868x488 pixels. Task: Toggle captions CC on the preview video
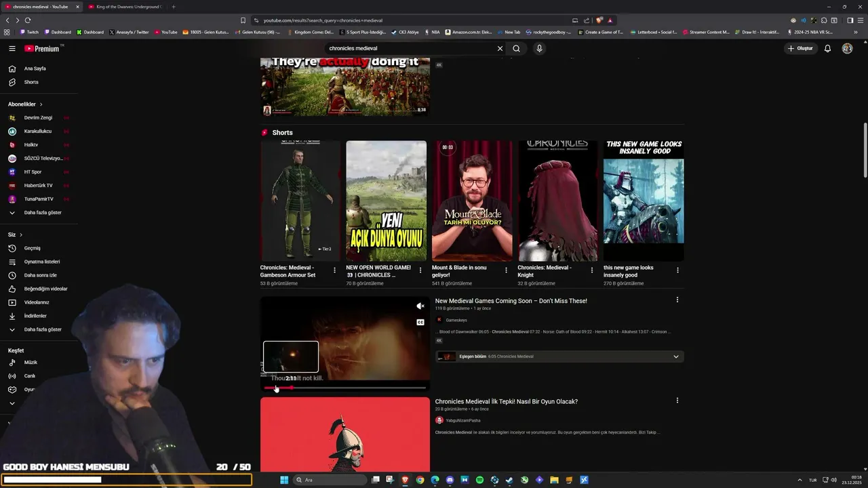(420, 322)
